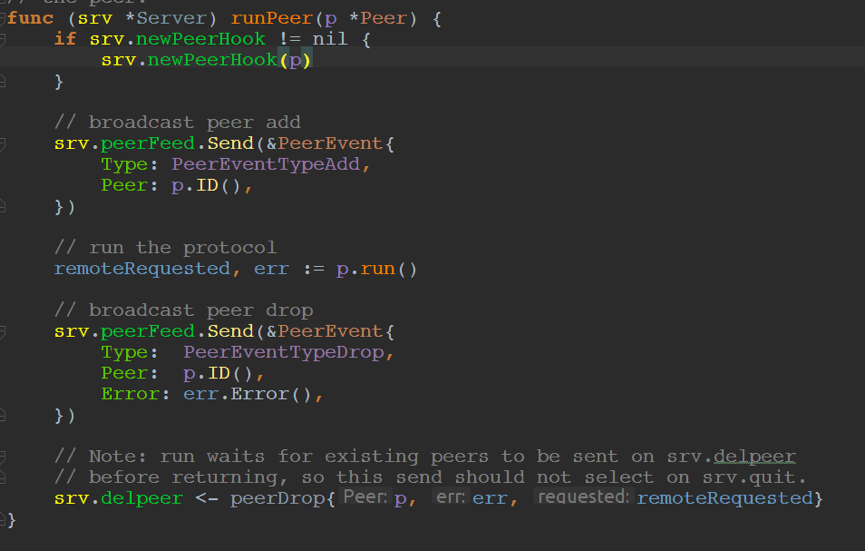Click 'newPeerHook' on the highlighted call line

click(x=212, y=60)
